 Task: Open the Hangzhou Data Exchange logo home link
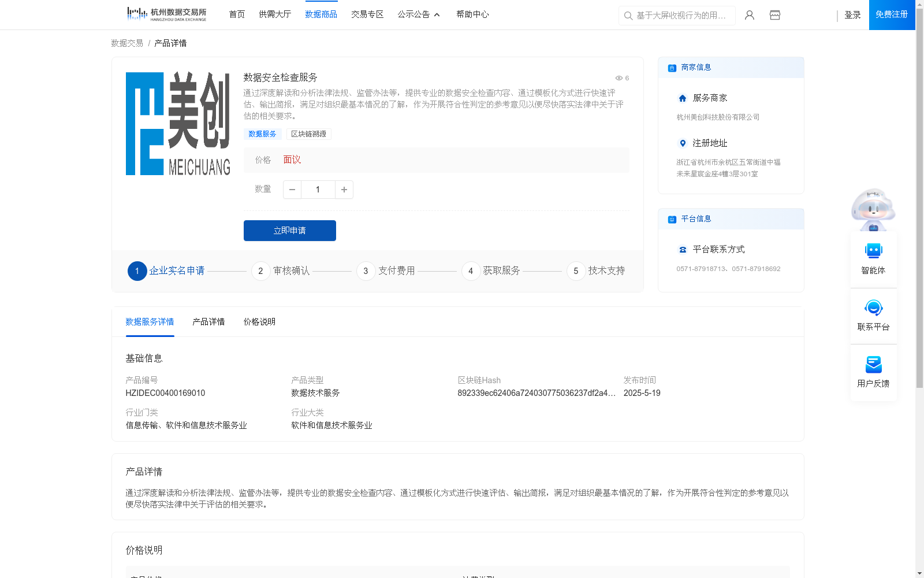tap(166, 14)
